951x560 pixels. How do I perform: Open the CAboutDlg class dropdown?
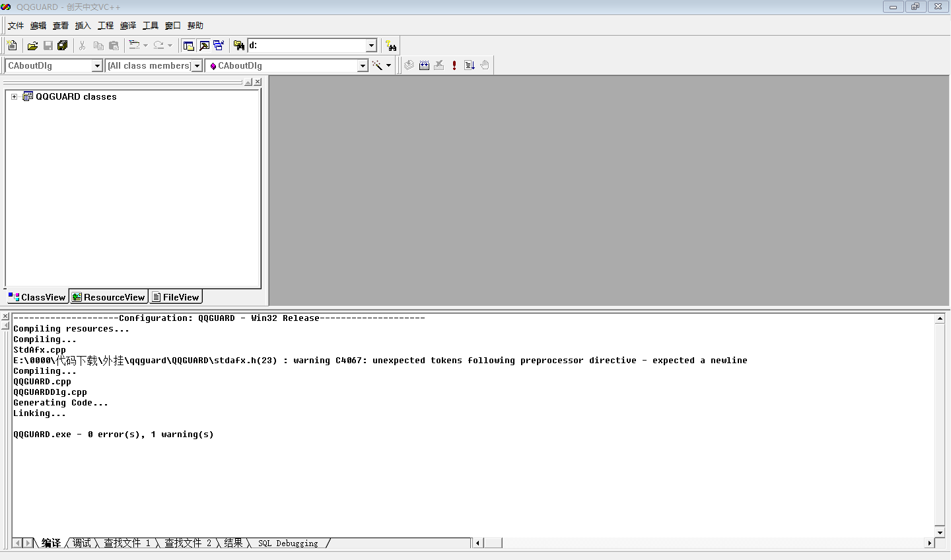pos(97,65)
